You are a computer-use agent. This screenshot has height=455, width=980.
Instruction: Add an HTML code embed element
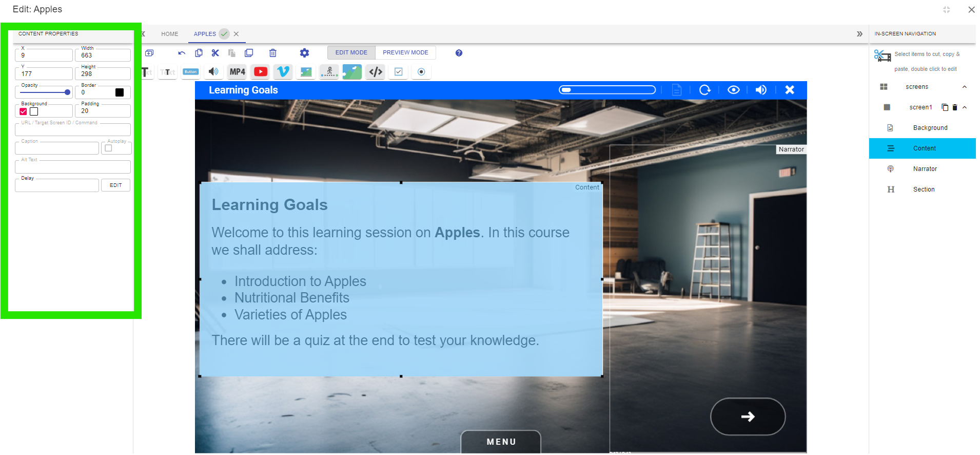click(376, 72)
